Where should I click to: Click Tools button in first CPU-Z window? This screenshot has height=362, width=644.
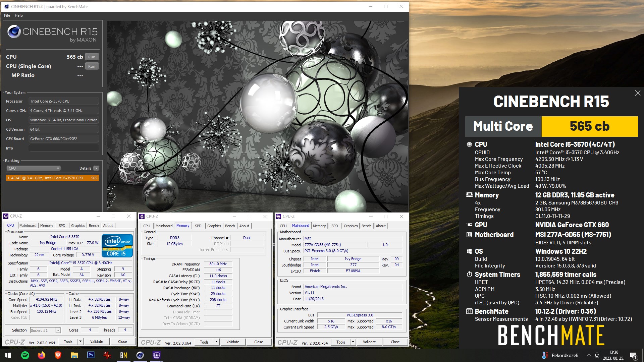pos(68,342)
